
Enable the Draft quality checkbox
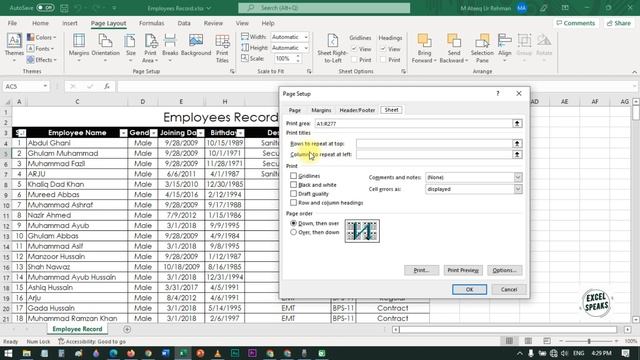pyautogui.click(x=293, y=193)
